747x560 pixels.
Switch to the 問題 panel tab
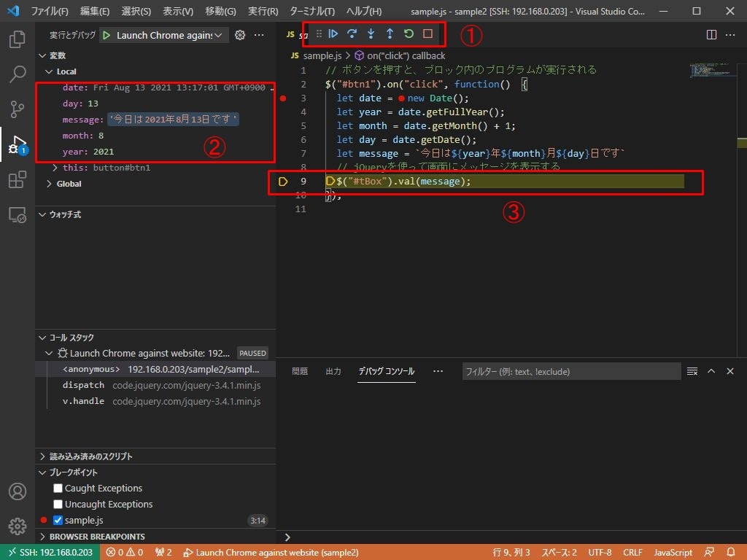(x=300, y=371)
